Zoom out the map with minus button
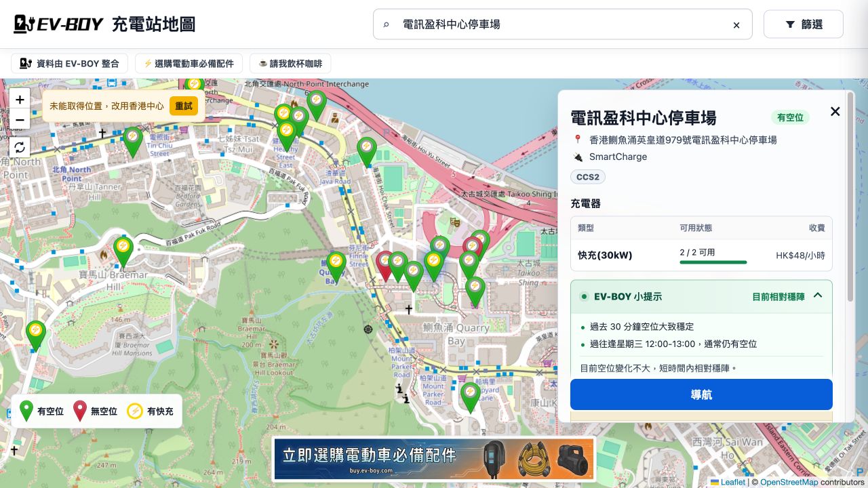This screenshot has width=868, height=488. [20, 119]
